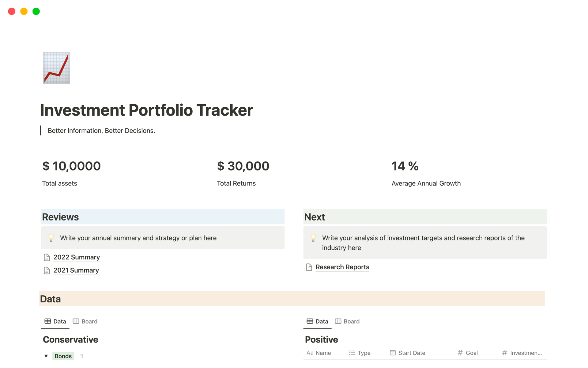Open the 2021 Summary page
Screen dimensions: 588x368
[76, 270]
